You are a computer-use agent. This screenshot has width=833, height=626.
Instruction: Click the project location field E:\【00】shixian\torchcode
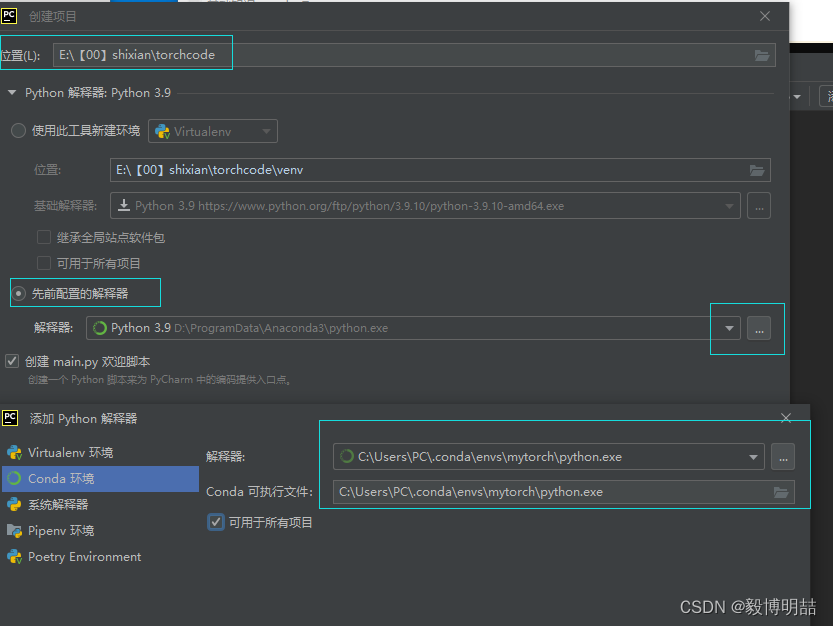(x=414, y=55)
